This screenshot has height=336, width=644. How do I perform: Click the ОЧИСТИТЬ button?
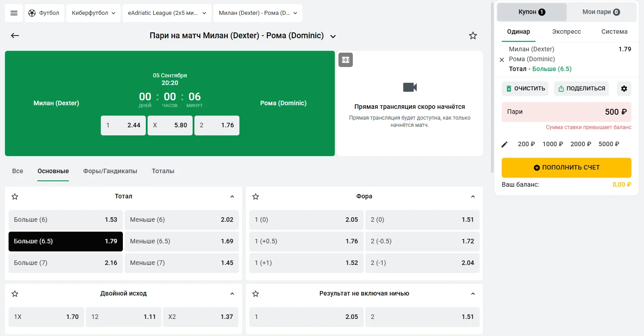point(525,89)
